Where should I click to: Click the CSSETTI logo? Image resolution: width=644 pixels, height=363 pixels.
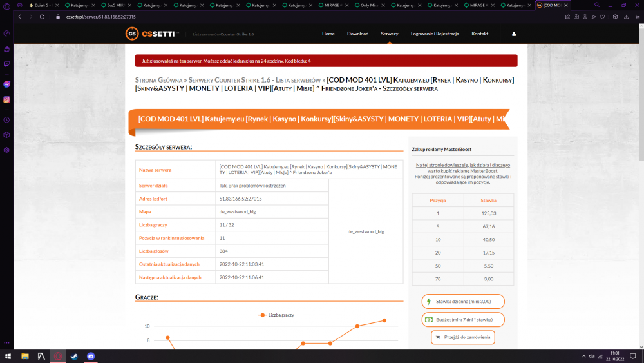tap(152, 34)
